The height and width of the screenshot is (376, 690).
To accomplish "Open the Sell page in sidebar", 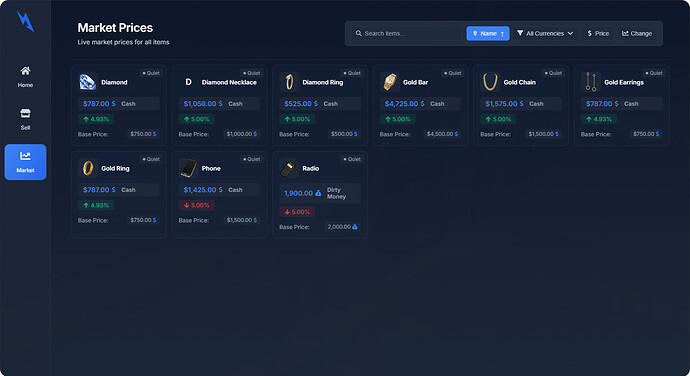I will click(25, 119).
